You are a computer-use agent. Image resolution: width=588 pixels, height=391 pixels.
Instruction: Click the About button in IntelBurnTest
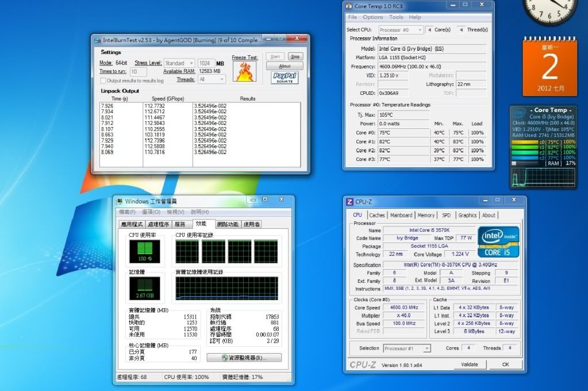pyautogui.click(x=285, y=66)
